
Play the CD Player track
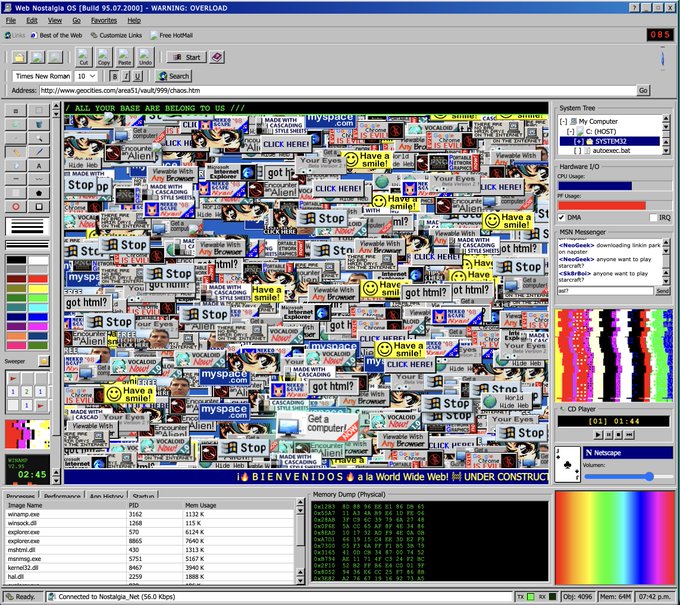click(x=598, y=434)
